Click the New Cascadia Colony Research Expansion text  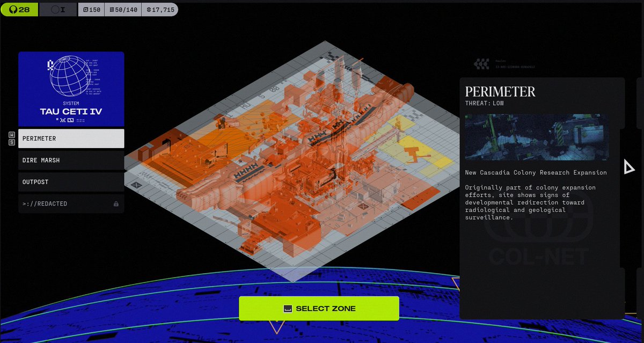pos(536,173)
